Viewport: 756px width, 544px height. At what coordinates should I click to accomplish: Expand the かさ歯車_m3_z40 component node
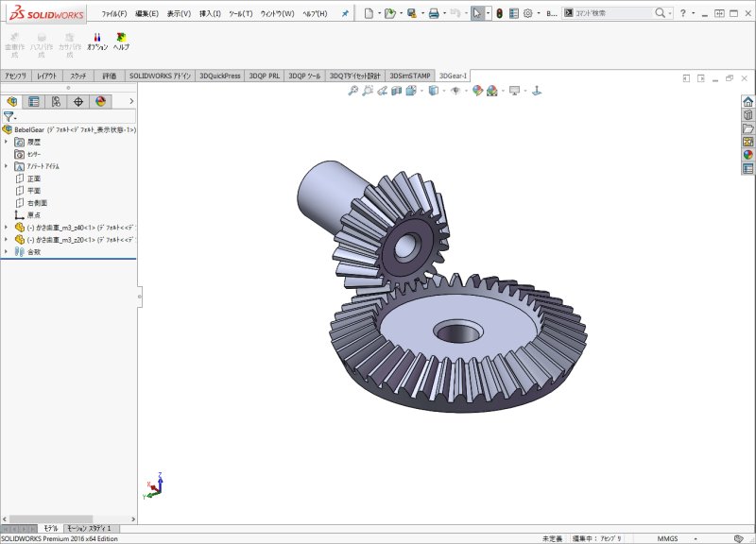pyautogui.click(x=6, y=227)
